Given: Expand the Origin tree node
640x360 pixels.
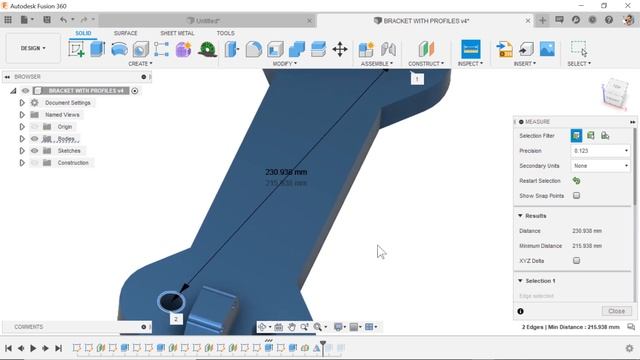Looking at the screenshot, I should [x=22, y=127].
